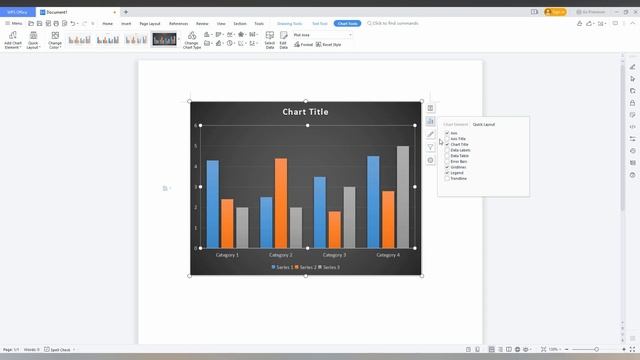This screenshot has width=640, height=360.
Task: Click the Series 1 legend entry
Action: pyautogui.click(x=282, y=267)
